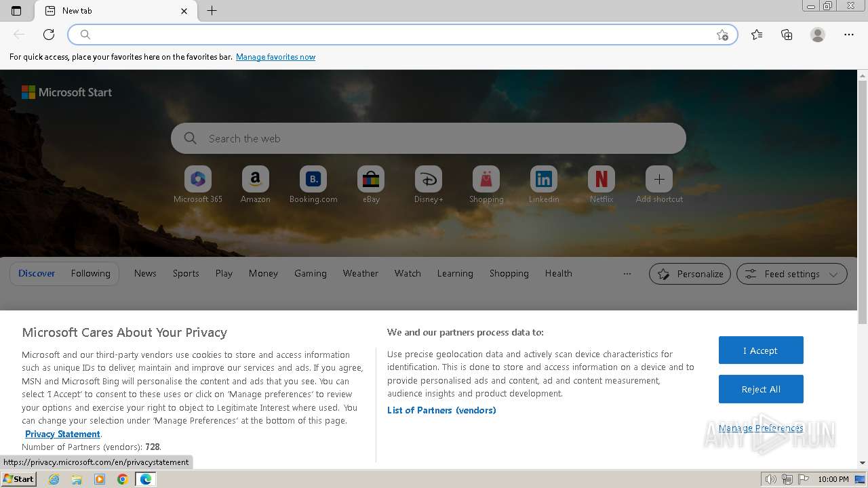The width and height of the screenshot is (868, 488).
Task: Open the Shopping shortcut tile
Action: 486,185
